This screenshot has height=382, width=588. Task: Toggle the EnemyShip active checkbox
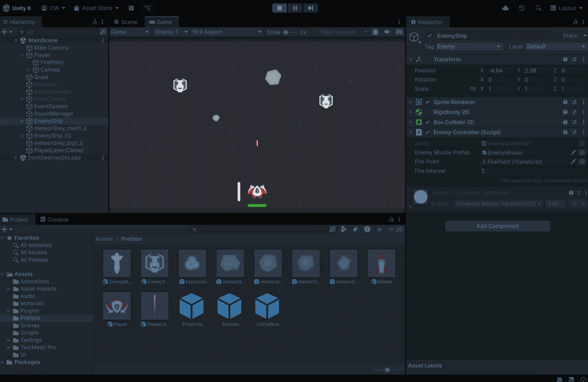[430, 36]
